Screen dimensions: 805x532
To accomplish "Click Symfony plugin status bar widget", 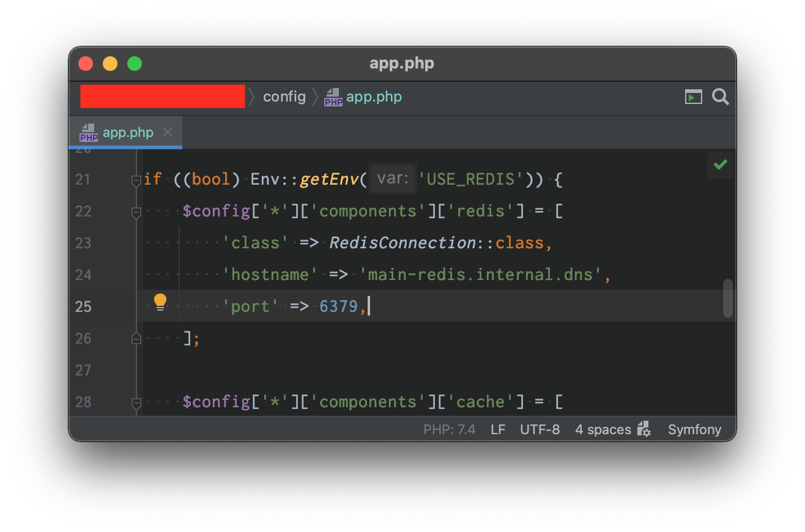I will click(694, 429).
